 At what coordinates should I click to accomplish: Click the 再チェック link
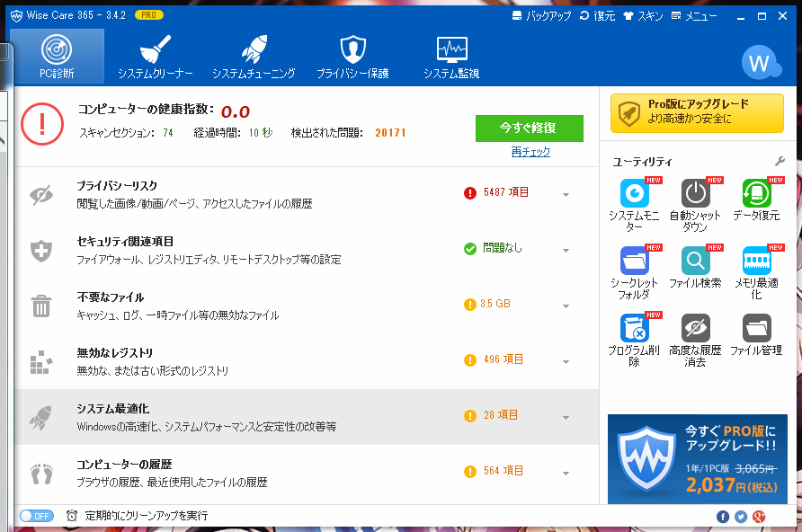coord(530,152)
